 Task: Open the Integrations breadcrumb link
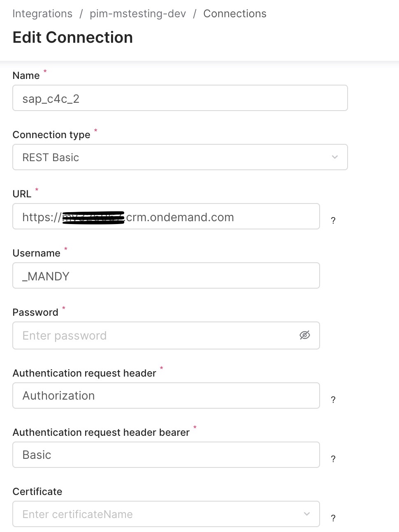pos(42,14)
